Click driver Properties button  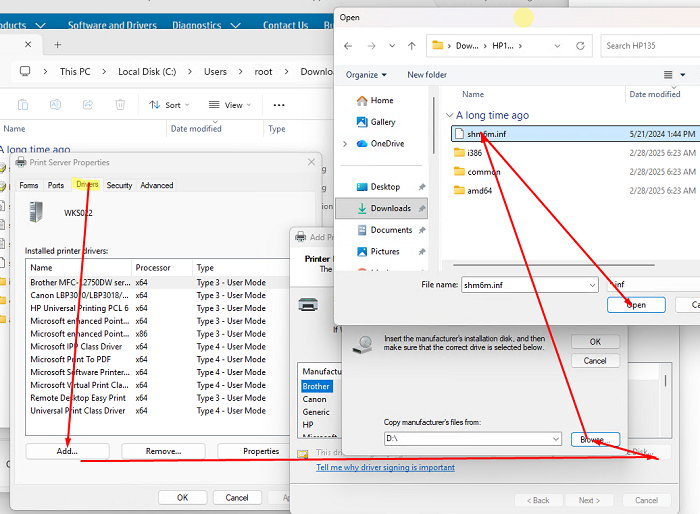click(254, 451)
